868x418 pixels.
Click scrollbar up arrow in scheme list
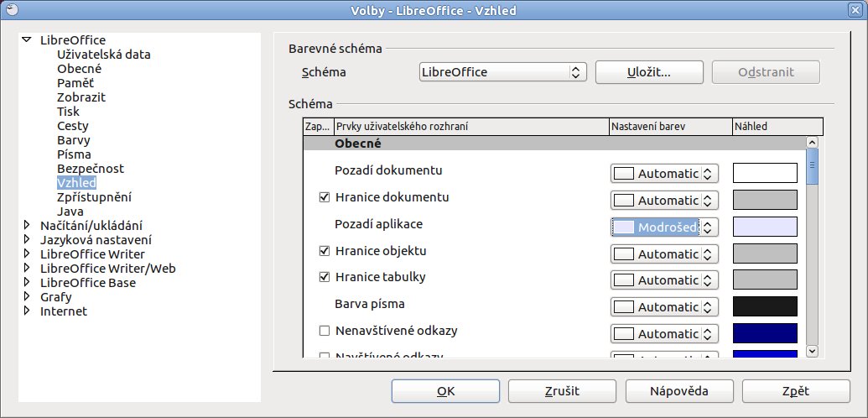(812, 142)
